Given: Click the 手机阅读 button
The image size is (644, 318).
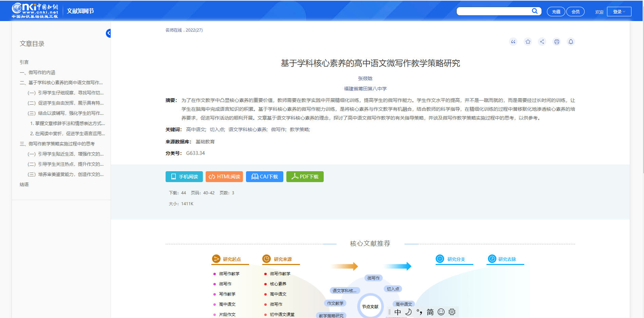Looking at the screenshot, I should pos(184,177).
